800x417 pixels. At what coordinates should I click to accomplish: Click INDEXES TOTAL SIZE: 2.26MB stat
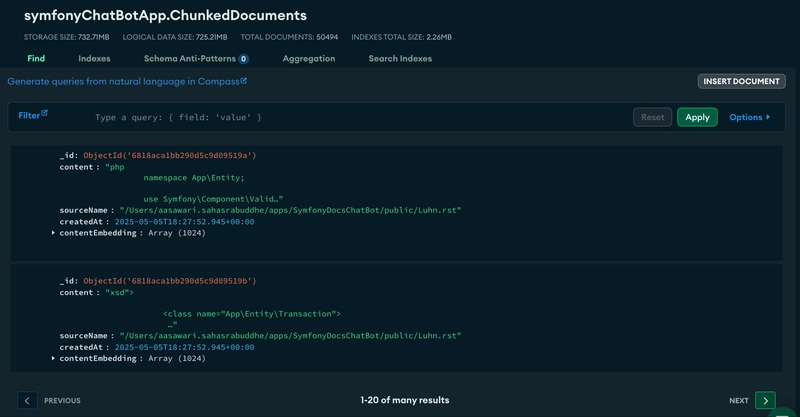[x=402, y=37]
